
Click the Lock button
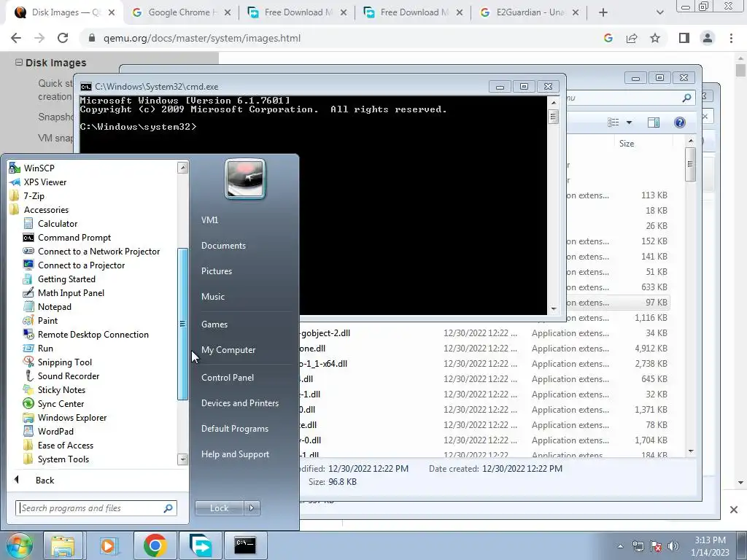[x=219, y=508]
